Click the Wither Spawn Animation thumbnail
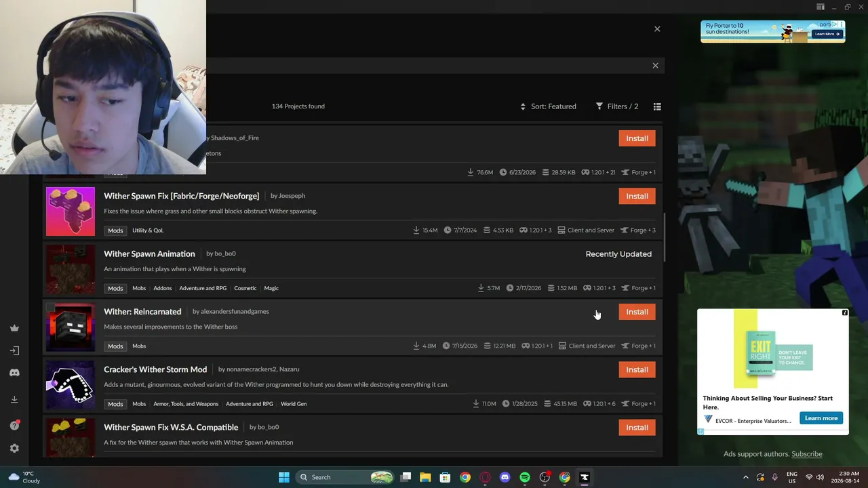The width and height of the screenshot is (868, 488). pyautogui.click(x=71, y=269)
